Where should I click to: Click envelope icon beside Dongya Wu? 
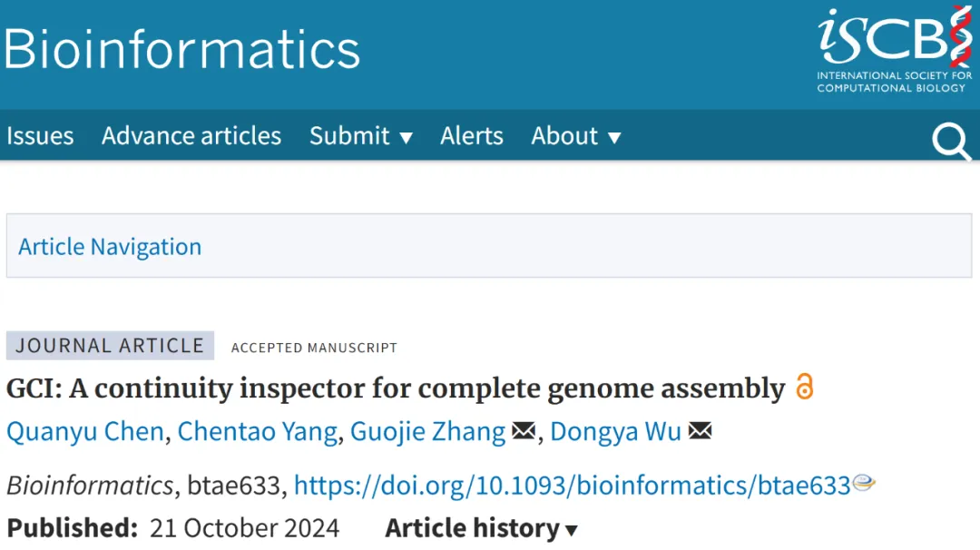(700, 431)
